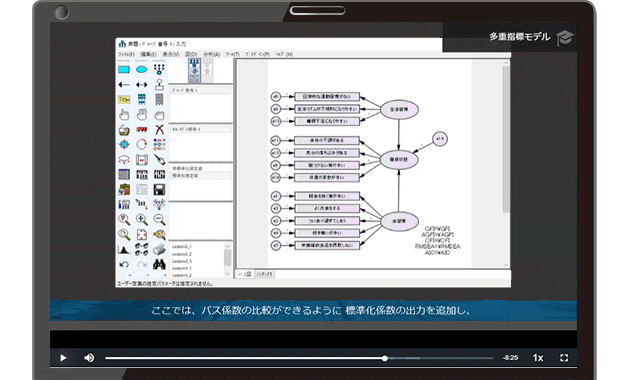Play the video
The image size is (630, 380).
[x=63, y=358]
